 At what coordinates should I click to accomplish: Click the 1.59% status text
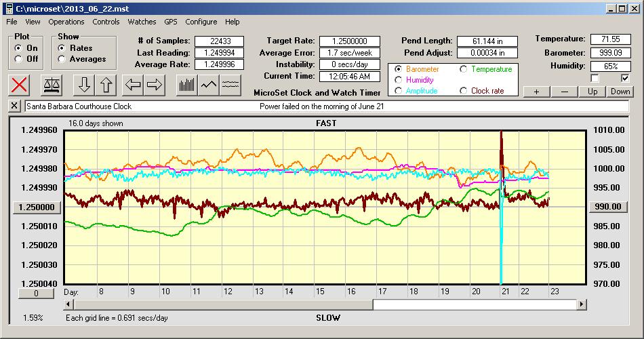[x=33, y=317]
